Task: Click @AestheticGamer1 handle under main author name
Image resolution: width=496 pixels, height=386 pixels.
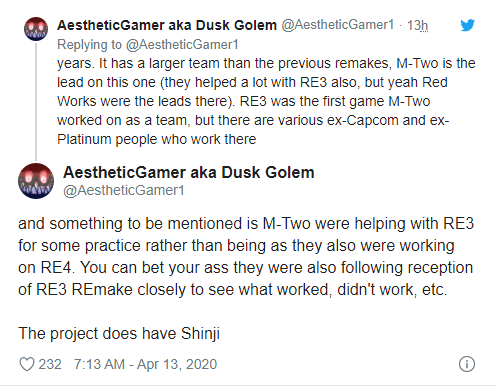Action: coord(124,190)
